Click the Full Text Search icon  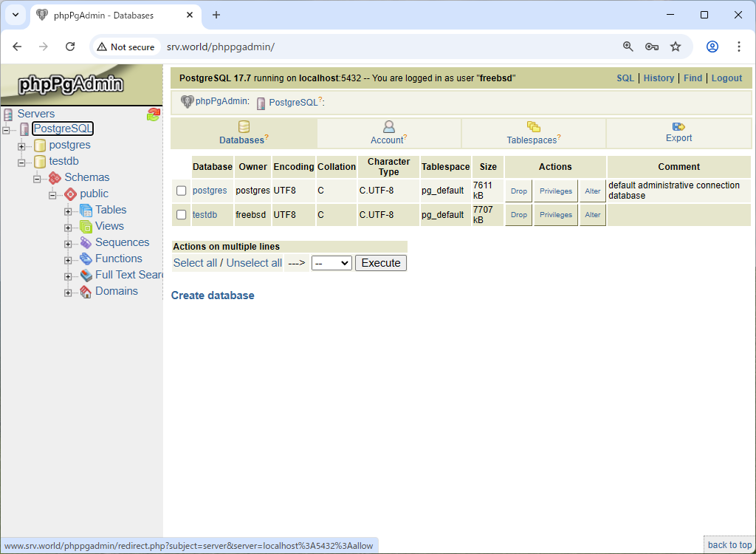tap(86, 275)
